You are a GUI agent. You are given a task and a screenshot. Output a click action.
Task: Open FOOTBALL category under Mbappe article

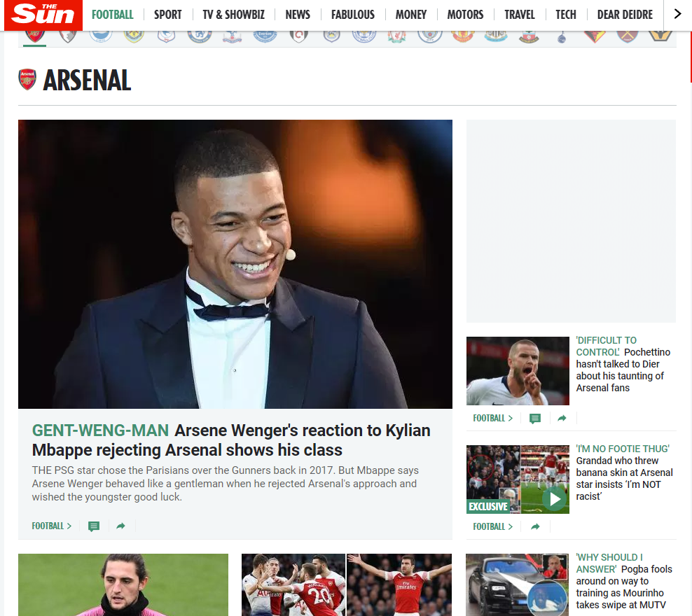(x=52, y=526)
